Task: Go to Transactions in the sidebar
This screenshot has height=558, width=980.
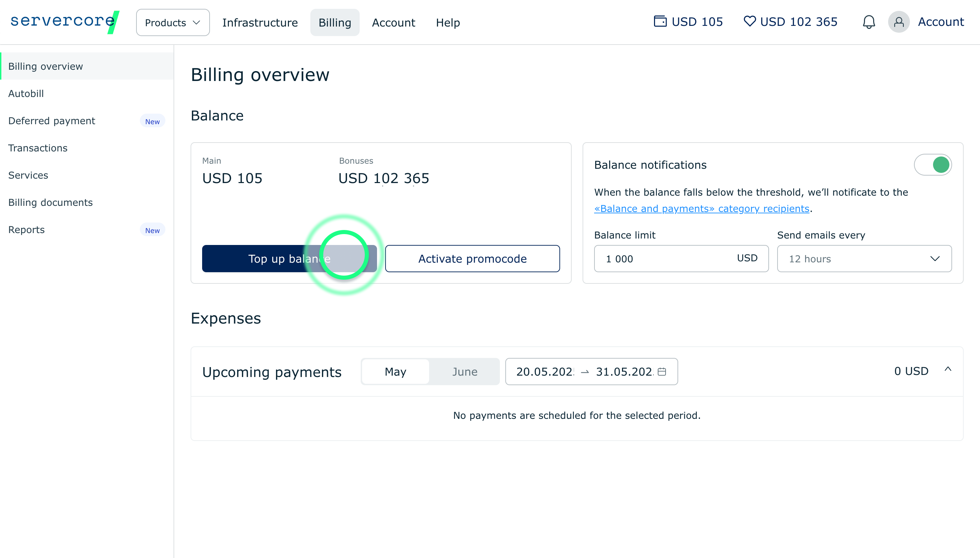Action: 37,148
